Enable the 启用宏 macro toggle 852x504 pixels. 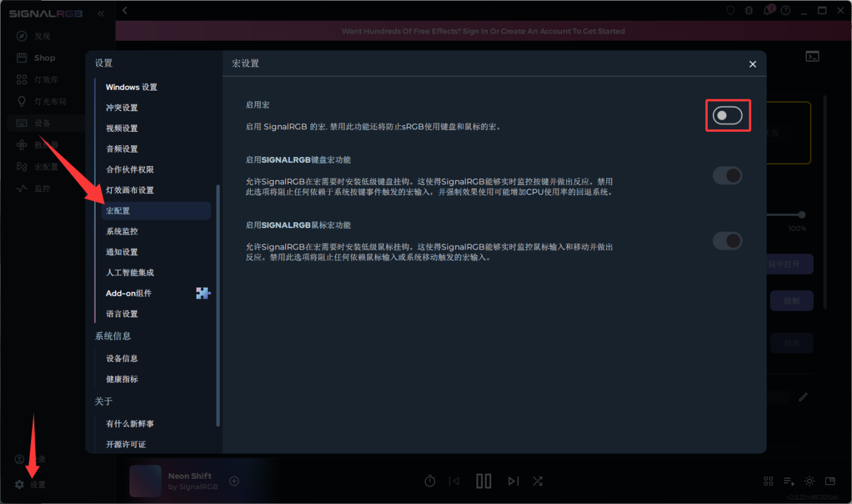point(727,116)
